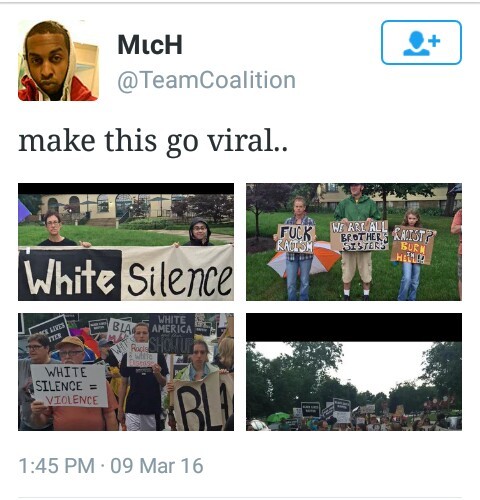Open the White Silence banner photo
This screenshot has height=500, width=480.
(x=126, y=242)
